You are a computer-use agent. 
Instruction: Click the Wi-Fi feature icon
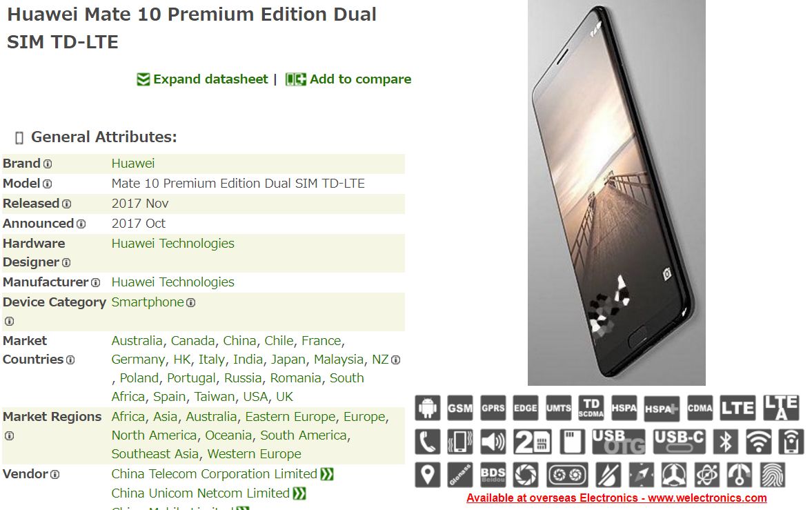758,442
